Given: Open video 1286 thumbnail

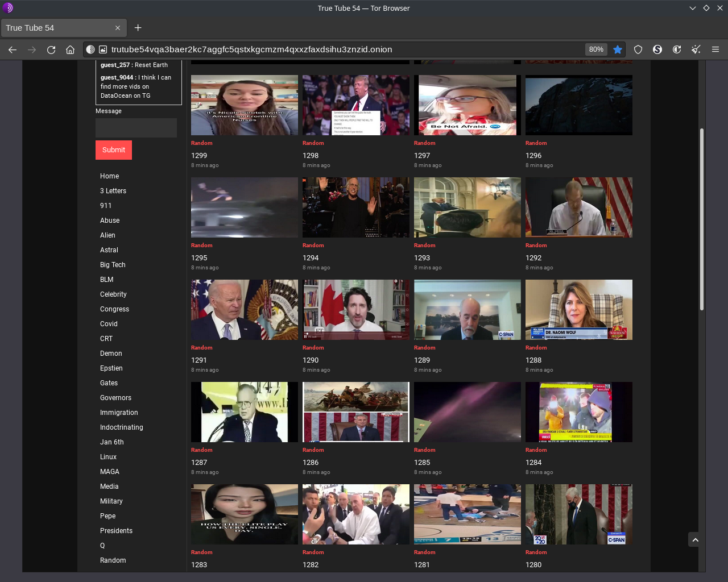Looking at the screenshot, I should 356,412.
